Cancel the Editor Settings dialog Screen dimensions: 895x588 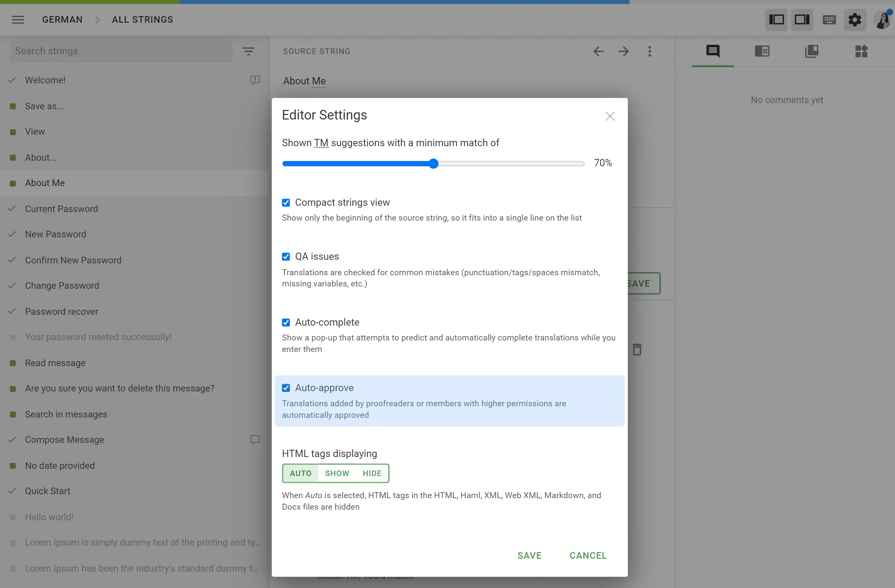tap(588, 555)
